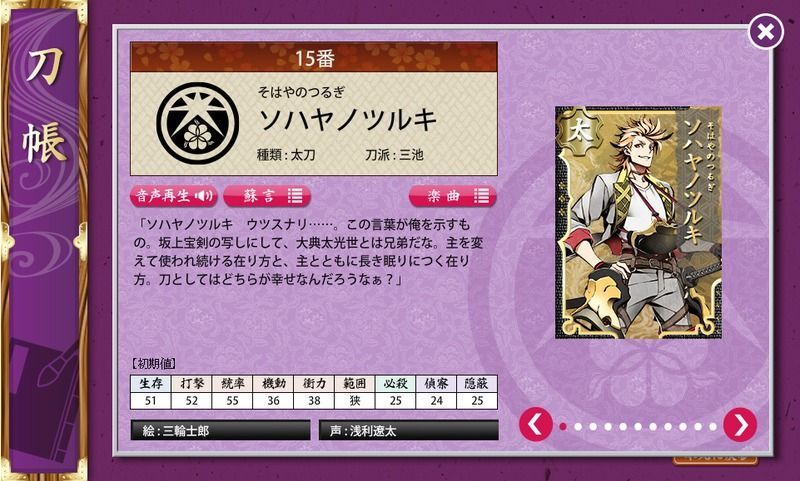The height and width of the screenshot is (481, 800).
Task: Click the circular family crest emblem
Action: (197, 123)
